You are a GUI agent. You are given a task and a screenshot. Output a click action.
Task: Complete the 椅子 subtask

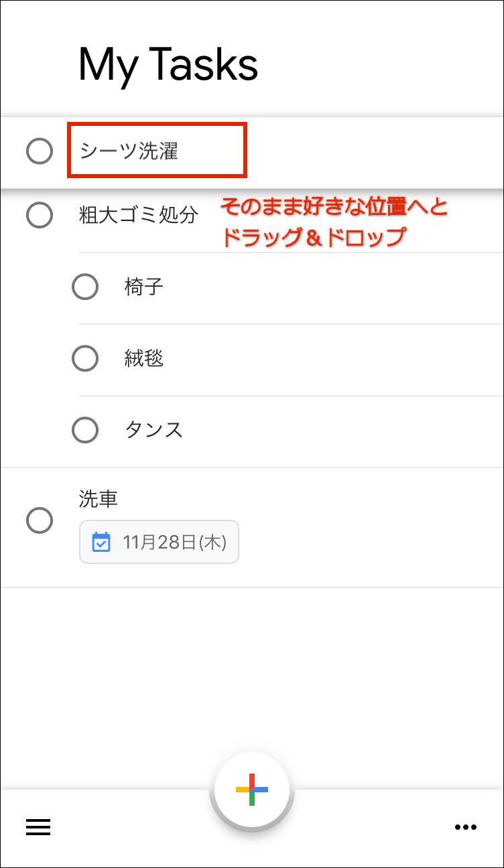pyautogui.click(x=85, y=287)
